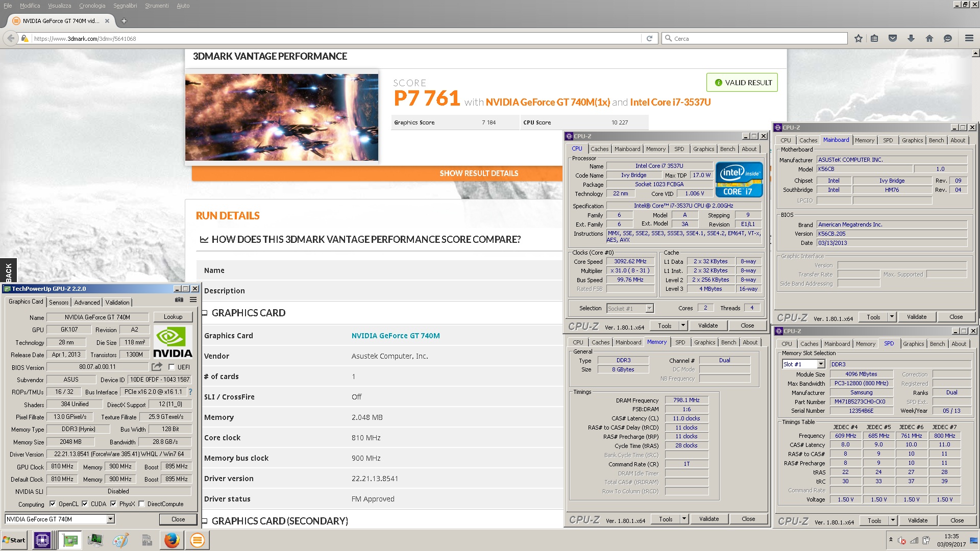Close the NVIDIA GeForce GT 740M tab
980x551 pixels.
(x=107, y=21)
